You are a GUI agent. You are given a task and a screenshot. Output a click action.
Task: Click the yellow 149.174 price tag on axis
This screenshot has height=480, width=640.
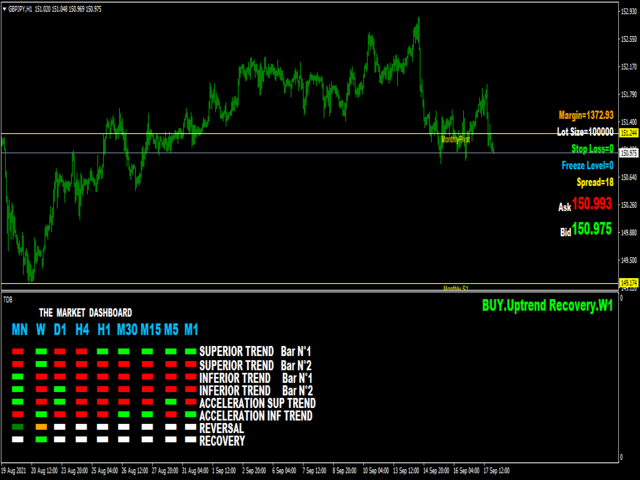click(x=629, y=283)
